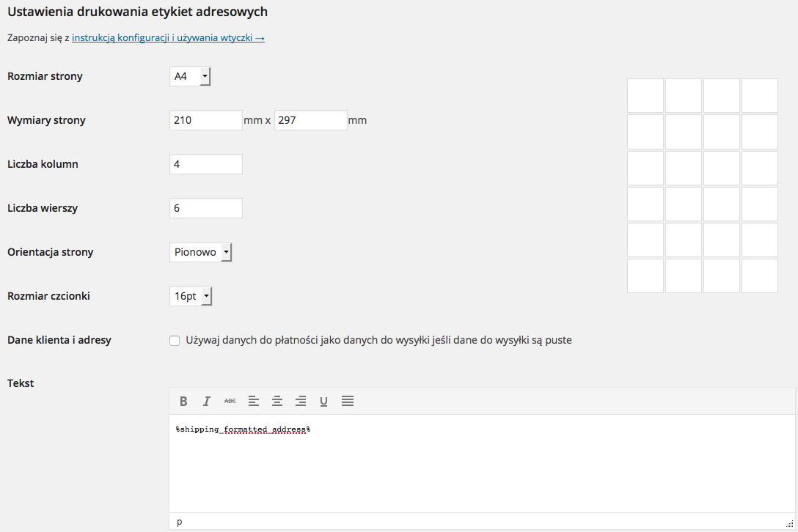
Task: Enable using billing data as shipping data
Action: click(x=175, y=340)
